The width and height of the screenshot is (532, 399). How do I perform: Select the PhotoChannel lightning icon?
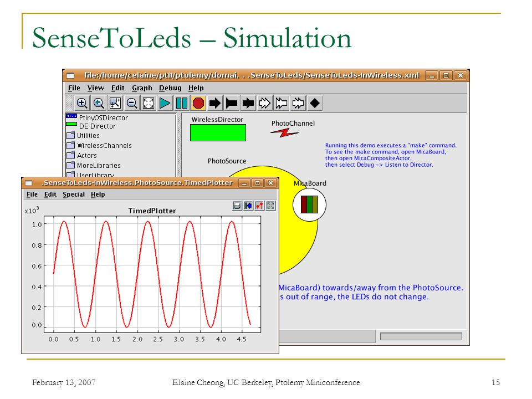tap(284, 132)
